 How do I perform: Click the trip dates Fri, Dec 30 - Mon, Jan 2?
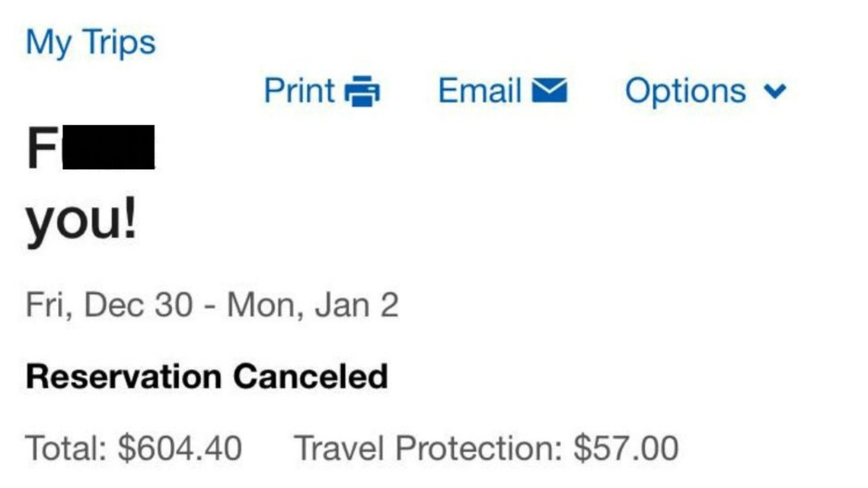click(213, 305)
